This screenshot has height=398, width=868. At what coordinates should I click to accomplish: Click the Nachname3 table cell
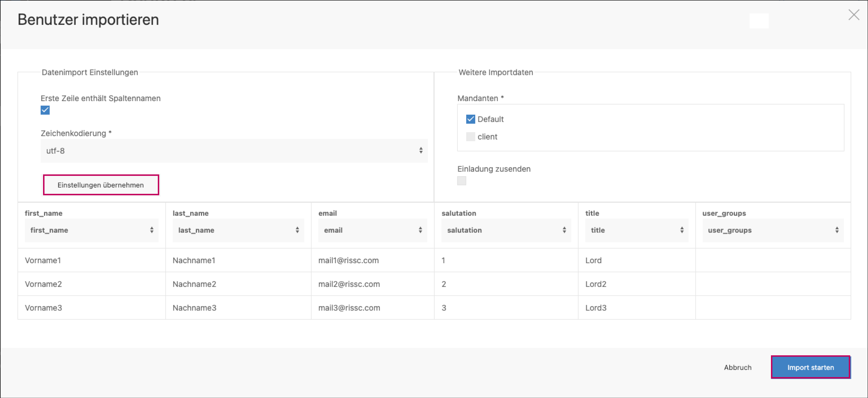pos(194,308)
